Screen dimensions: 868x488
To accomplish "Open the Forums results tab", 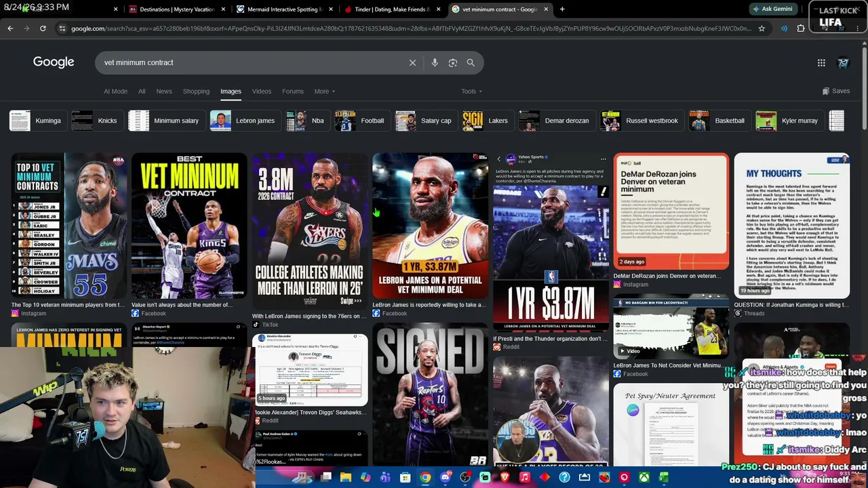I will coord(293,91).
